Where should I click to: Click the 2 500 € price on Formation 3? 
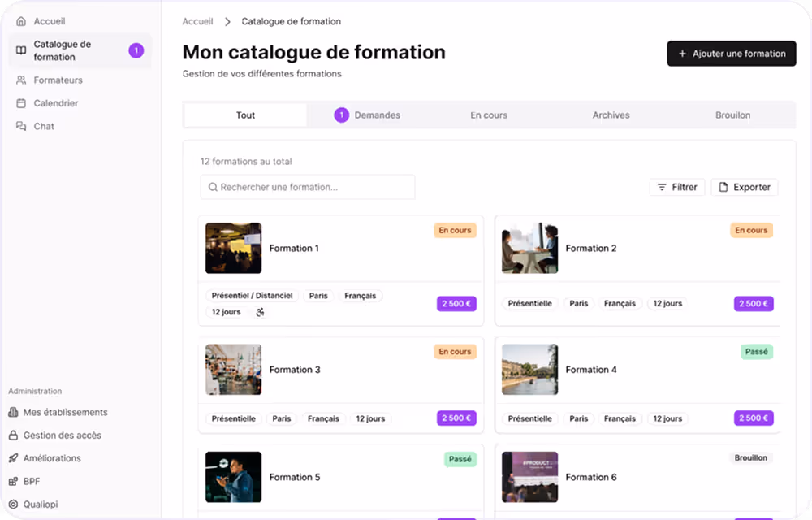[x=456, y=418]
